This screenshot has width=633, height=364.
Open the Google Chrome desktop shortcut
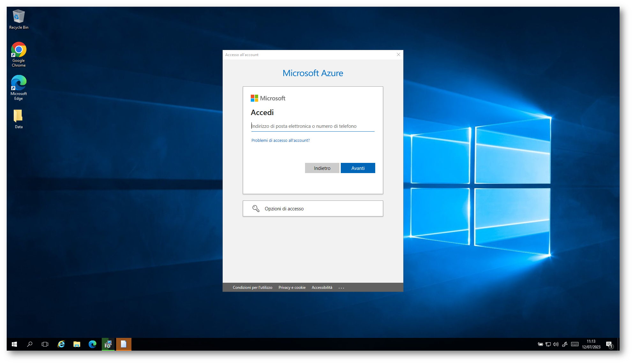click(x=19, y=54)
